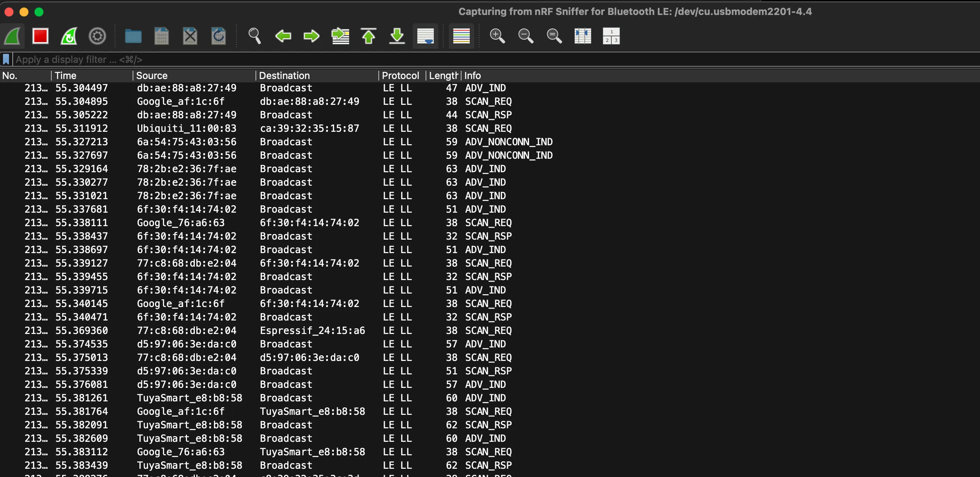The height and width of the screenshot is (477, 980).
Task: Toggle auto-scroll during live capture
Action: [x=425, y=36]
